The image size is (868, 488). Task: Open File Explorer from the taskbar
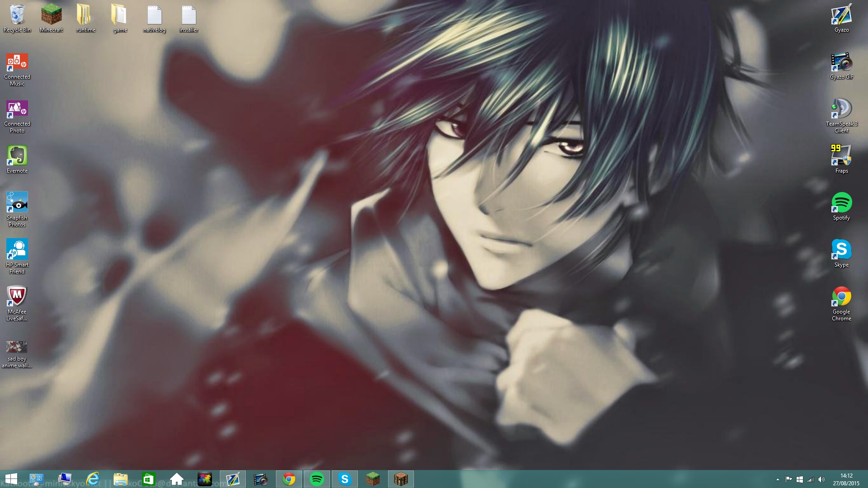pos(121,479)
